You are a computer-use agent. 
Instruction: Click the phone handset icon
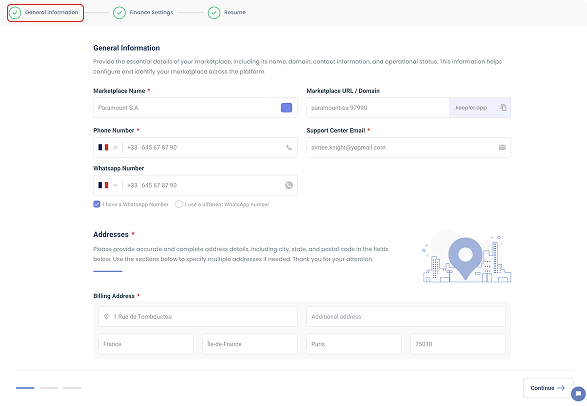[289, 147]
